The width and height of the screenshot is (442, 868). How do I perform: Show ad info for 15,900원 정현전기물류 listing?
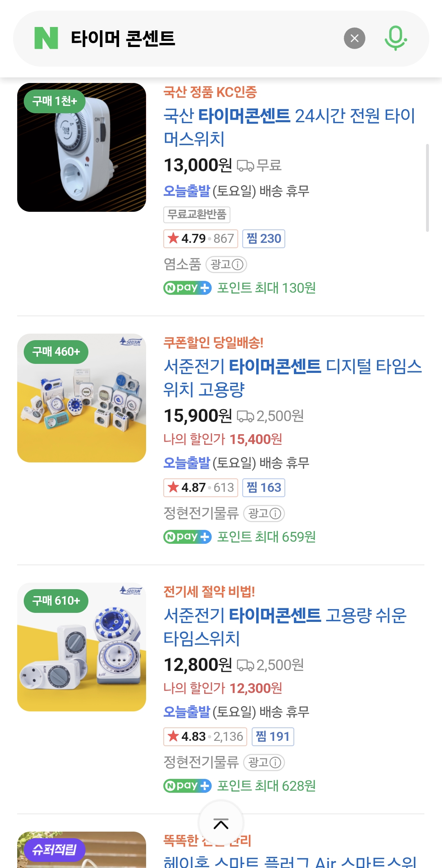click(264, 514)
